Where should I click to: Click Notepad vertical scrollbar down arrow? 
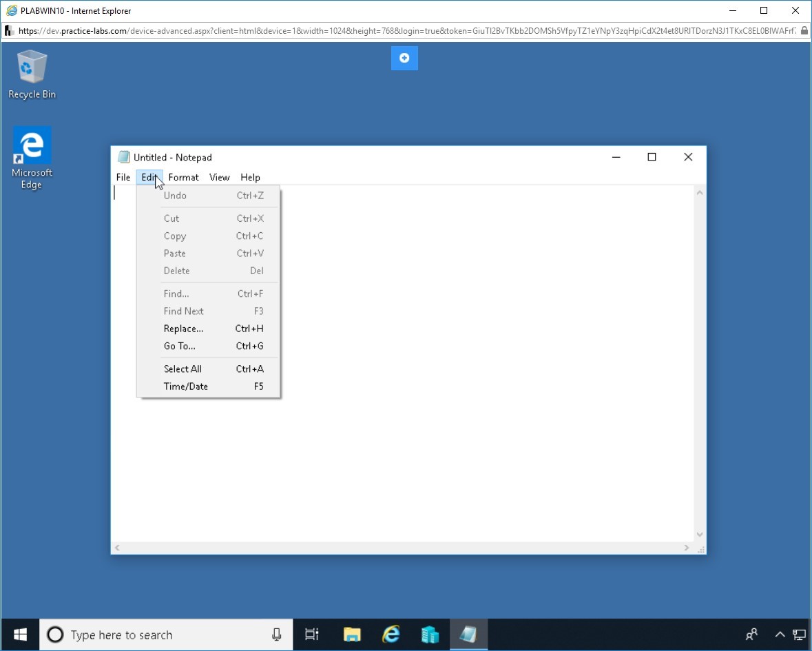700,535
